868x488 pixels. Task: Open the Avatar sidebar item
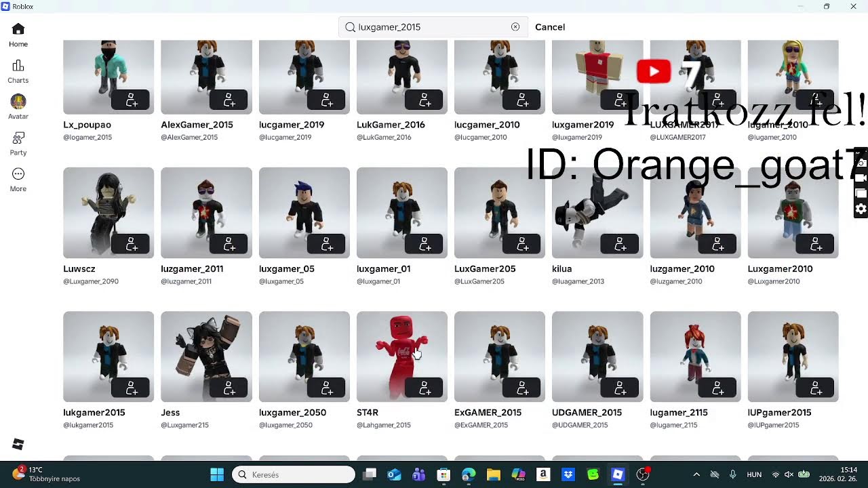pos(18,107)
